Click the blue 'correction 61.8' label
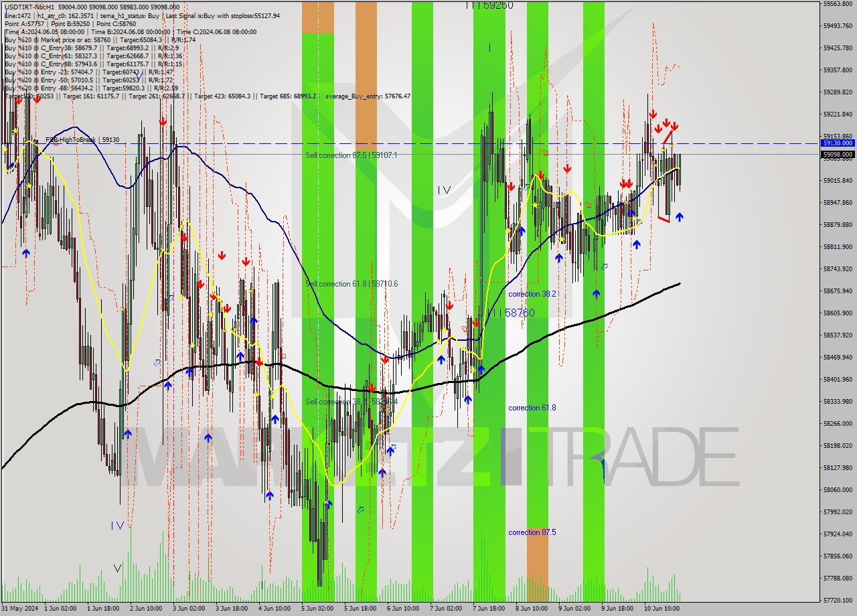Viewport: 857px width, 616px height. click(532, 408)
